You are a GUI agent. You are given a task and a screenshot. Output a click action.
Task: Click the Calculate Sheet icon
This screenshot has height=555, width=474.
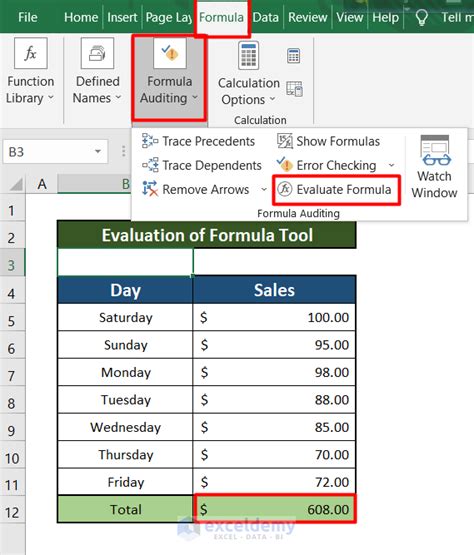click(x=294, y=88)
